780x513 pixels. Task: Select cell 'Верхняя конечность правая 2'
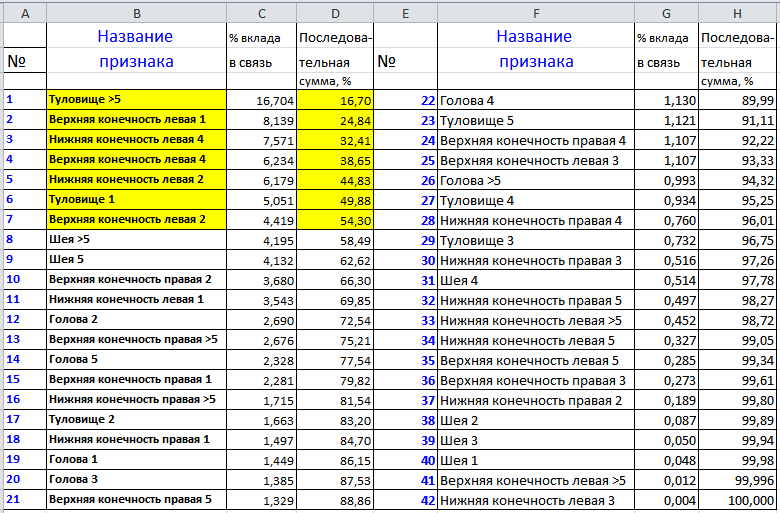pyautogui.click(x=137, y=279)
